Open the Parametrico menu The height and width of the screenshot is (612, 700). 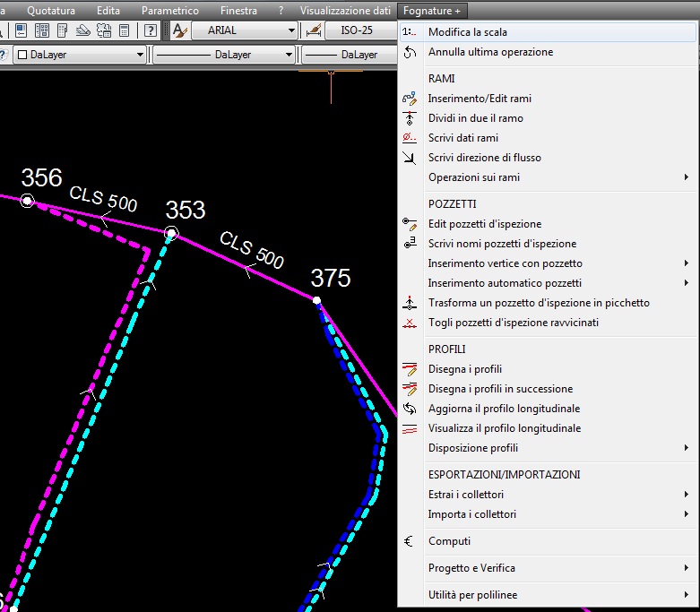click(x=170, y=11)
